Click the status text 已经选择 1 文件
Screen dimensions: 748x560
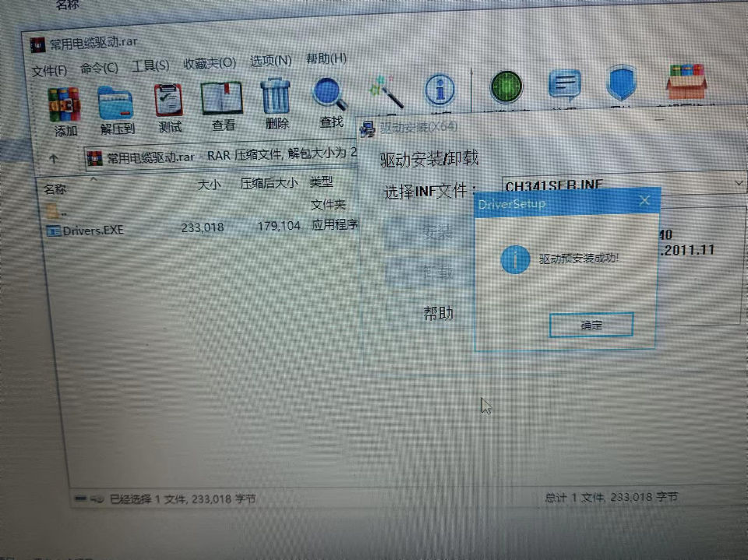182,499
